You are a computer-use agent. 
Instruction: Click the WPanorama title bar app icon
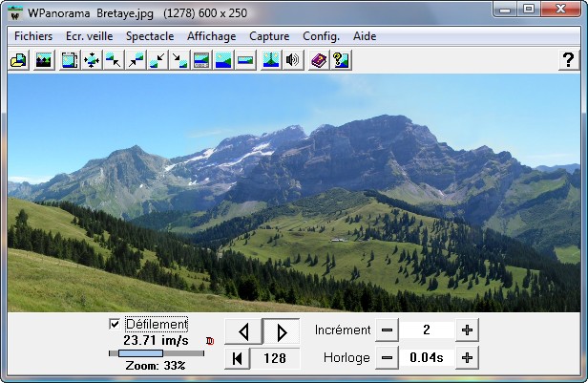coord(15,13)
